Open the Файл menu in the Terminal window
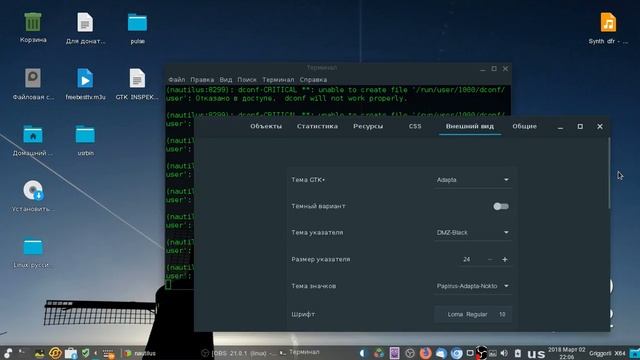The width and height of the screenshot is (640, 360). (176, 80)
